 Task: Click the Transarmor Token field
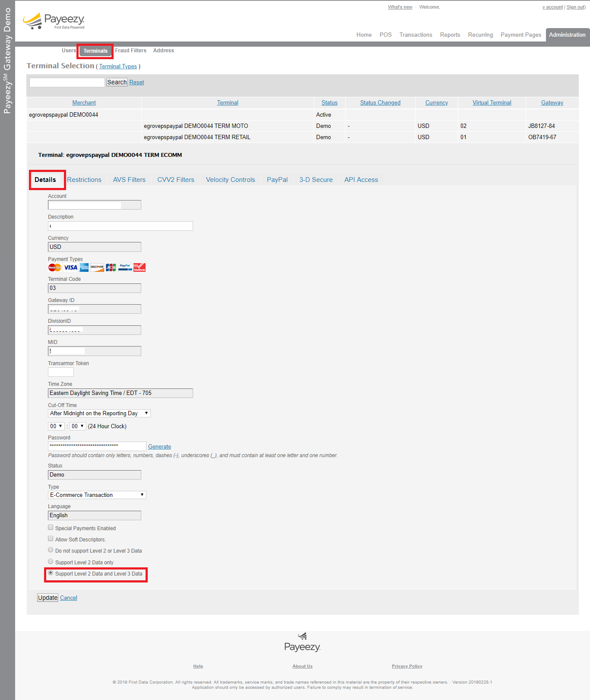click(x=61, y=372)
